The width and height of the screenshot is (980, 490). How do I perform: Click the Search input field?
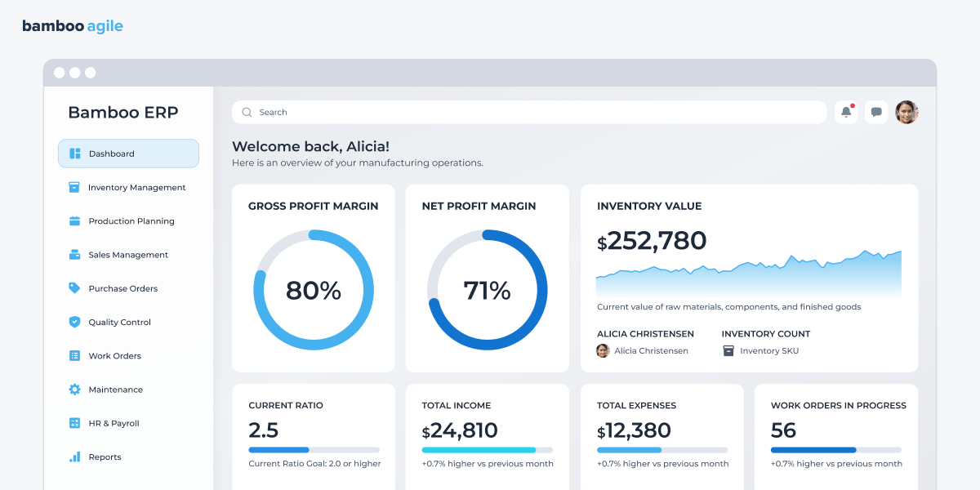click(x=529, y=112)
